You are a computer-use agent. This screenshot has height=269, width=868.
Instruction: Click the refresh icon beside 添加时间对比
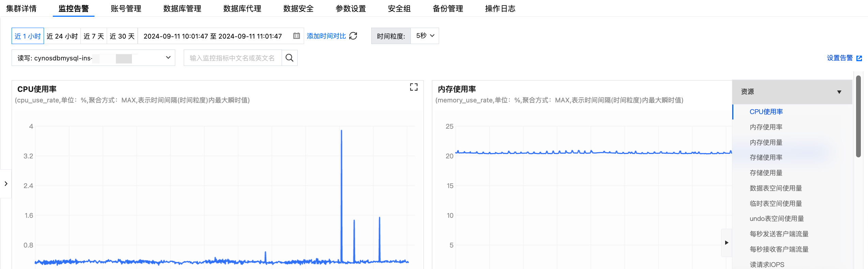point(353,36)
